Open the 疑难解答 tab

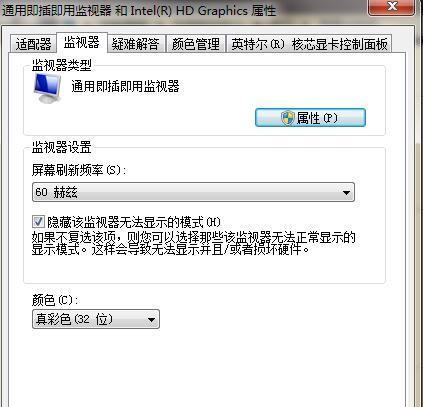[136, 44]
